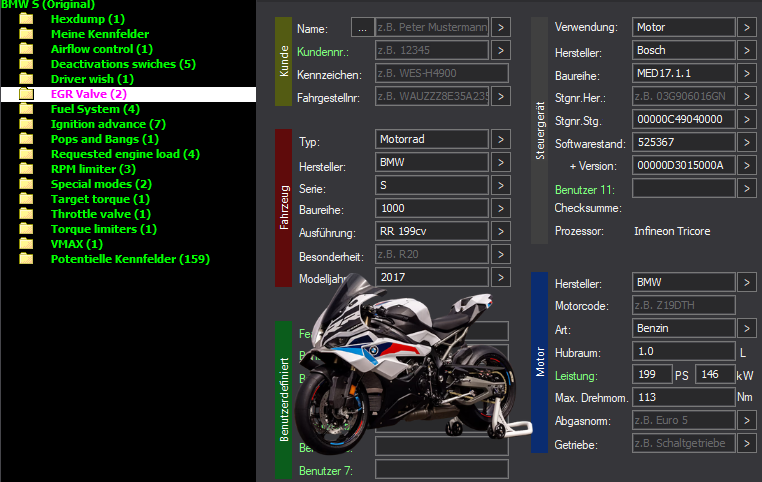Image resolution: width=762 pixels, height=482 pixels.
Task: Click arrow beside Baureihe 1000
Action: pos(501,208)
